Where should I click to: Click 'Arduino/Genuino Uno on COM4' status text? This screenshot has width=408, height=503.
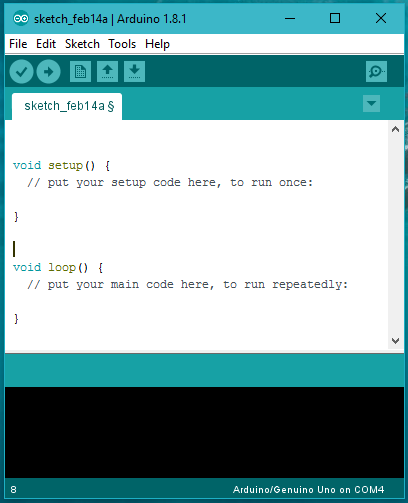308,490
